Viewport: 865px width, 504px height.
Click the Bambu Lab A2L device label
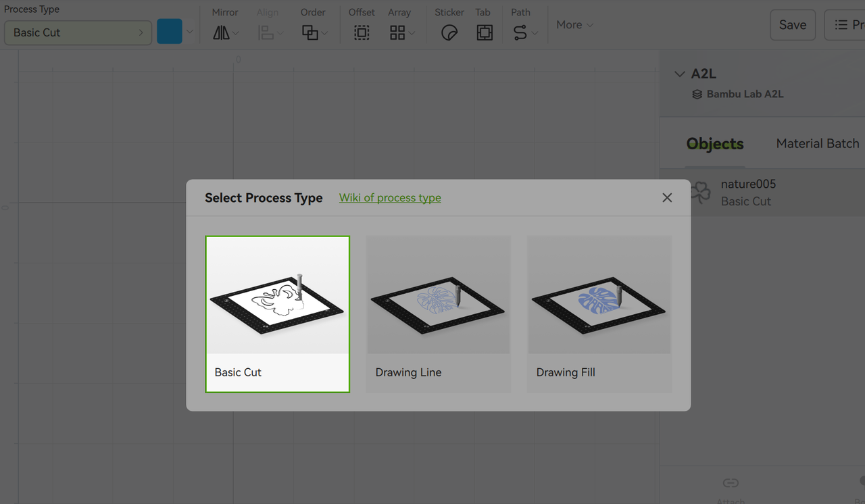point(745,94)
